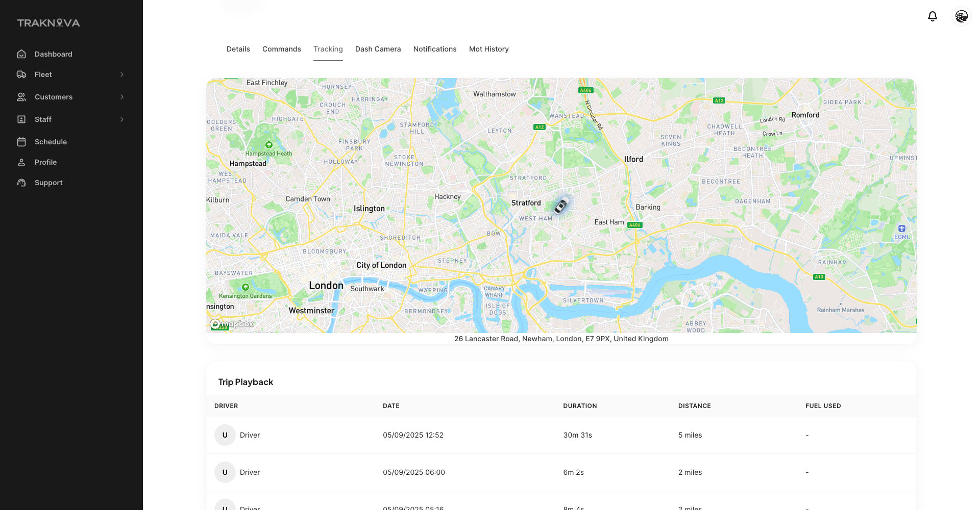Open the Mot History tab
The width and height of the screenshot is (980, 510).
click(489, 49)
